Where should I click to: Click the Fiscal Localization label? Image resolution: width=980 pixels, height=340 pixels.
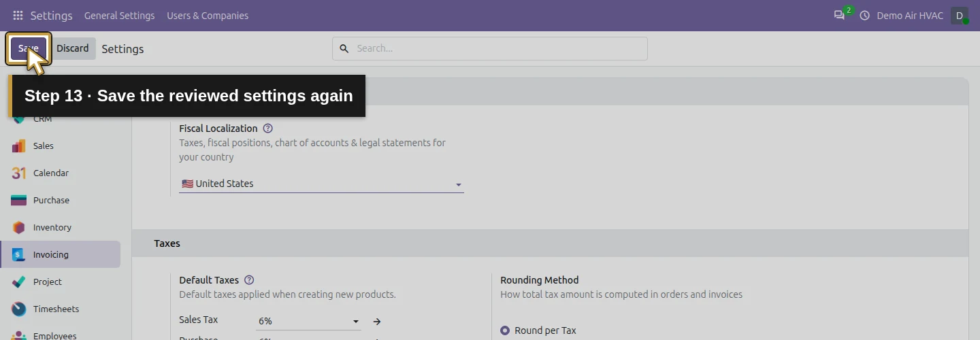pyautogui.click(x=218, y=128)
